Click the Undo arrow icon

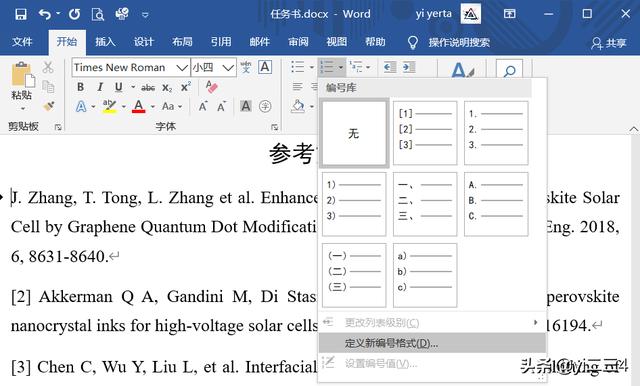point(45,15)
